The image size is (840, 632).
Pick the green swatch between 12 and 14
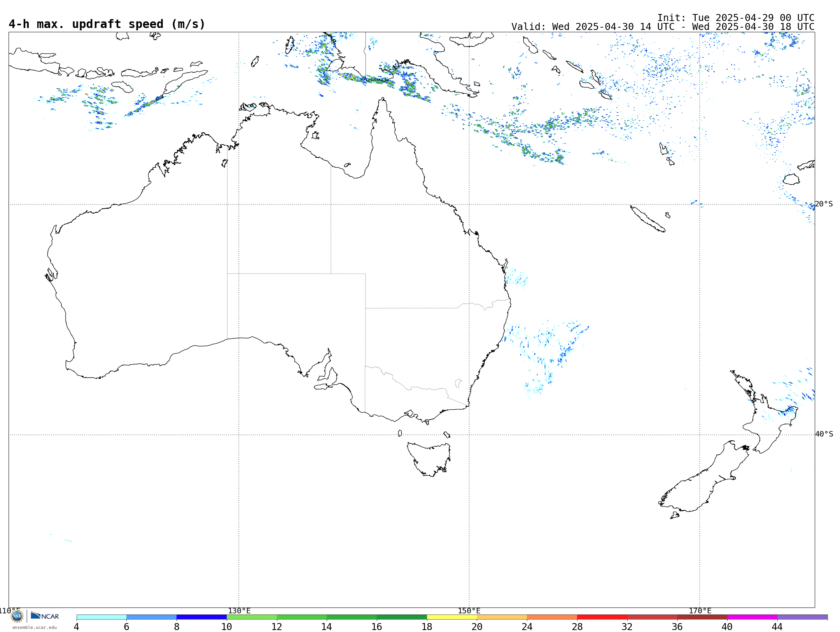coord(302,617)
